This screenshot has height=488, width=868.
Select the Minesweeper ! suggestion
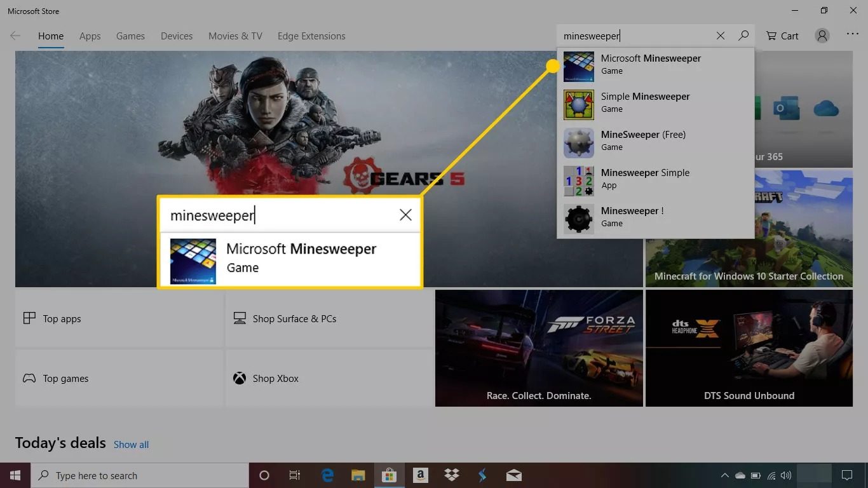[x=656, y=219]
